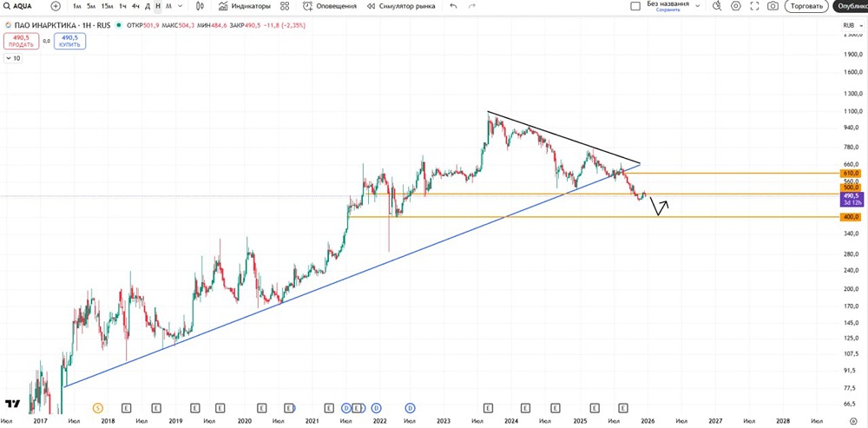
Task: Open Без названия layout name
Action: pos(667,3)
